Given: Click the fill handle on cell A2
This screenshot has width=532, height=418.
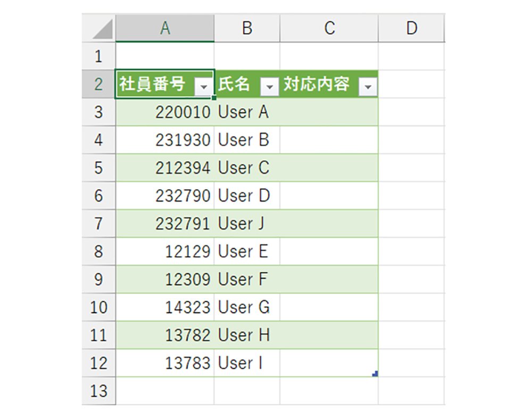Looking at the screenshot, I should click(x=214, y=98).
